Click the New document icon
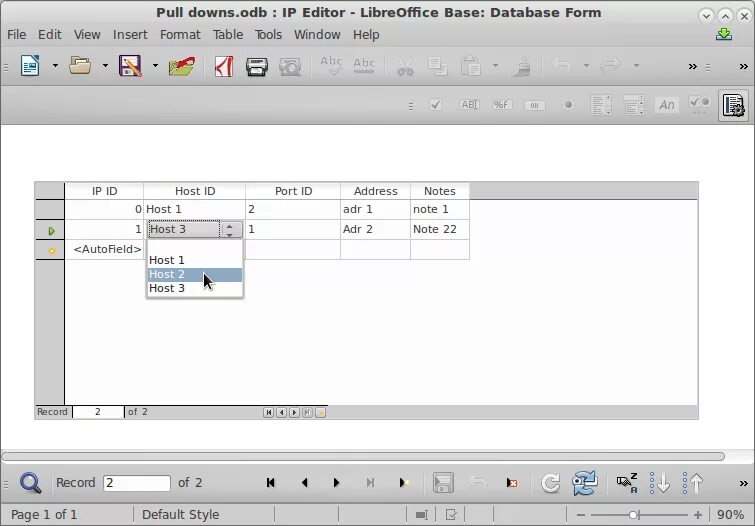This screenshot has width=755, height=526. pos(30,66)
